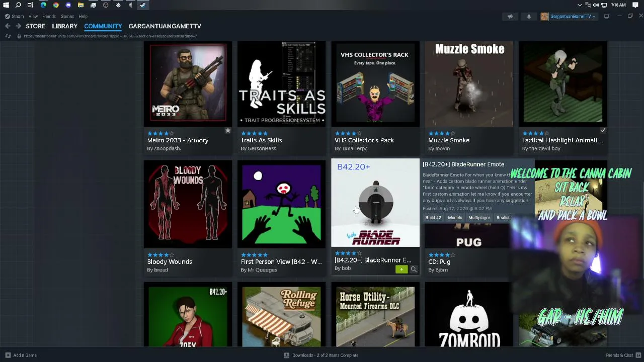Open Windows taskbar search
Screen dimensions: 644x362
point(18,5)
